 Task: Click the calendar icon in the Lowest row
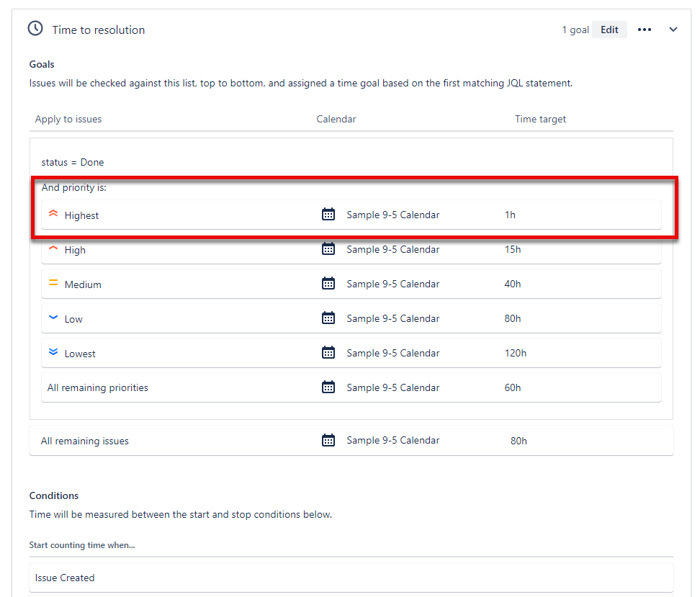(x=328, y=352)
